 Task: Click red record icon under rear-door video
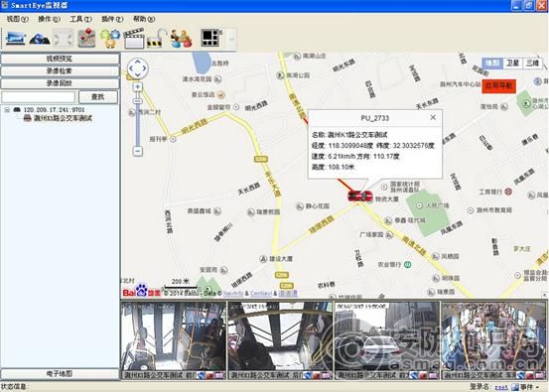coord(317,375)
